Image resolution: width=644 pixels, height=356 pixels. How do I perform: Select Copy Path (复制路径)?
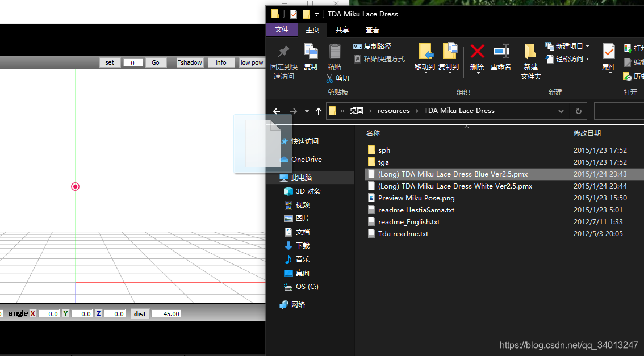[x=373, y=47]
